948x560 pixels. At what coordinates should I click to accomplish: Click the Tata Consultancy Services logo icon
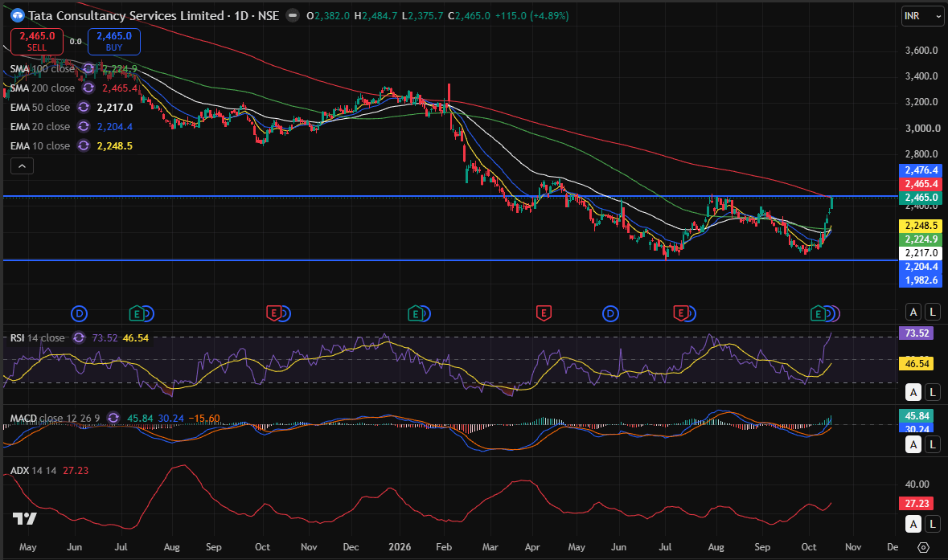pyautogui.click(x=18, y=16)
